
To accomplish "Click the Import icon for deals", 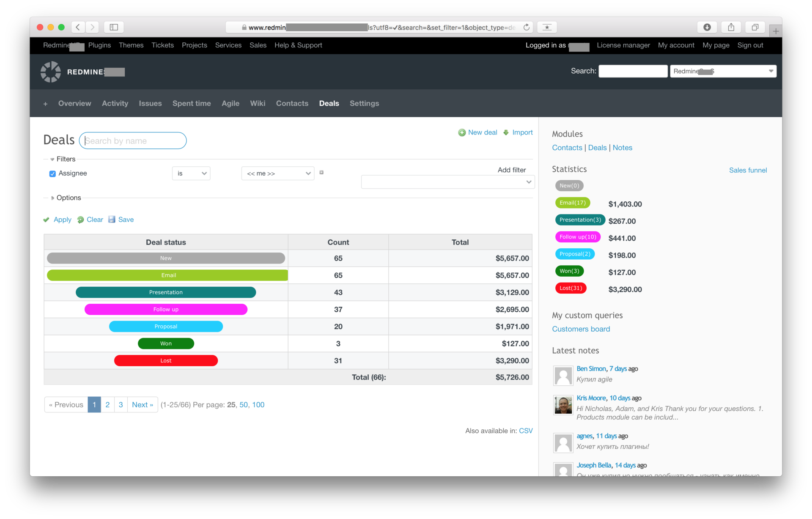I will pos(506,132).
